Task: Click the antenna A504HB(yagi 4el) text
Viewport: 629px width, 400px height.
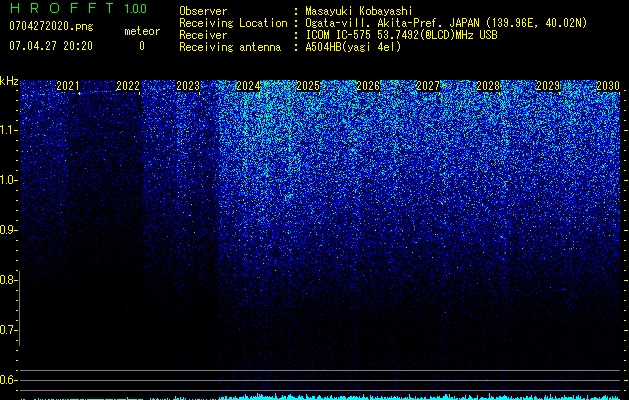Action: click(x=353, y=47)
